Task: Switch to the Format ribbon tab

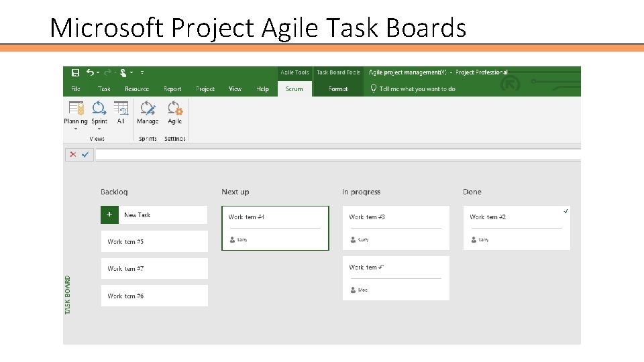Action: (x=338, y=89)
